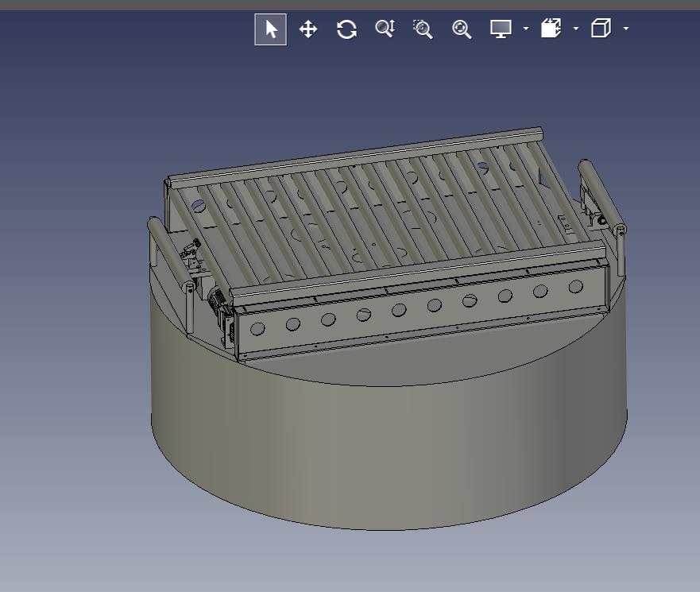Pick the dynamic Zoom in/out tool
Viewport: 700px width, 592px height.
(x=385, y=29)
